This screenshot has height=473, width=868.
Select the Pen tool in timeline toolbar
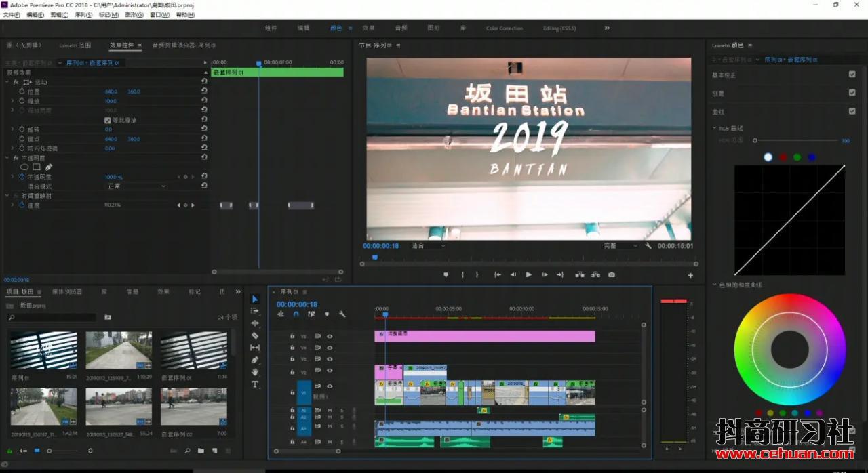click(x=255, y=360)
